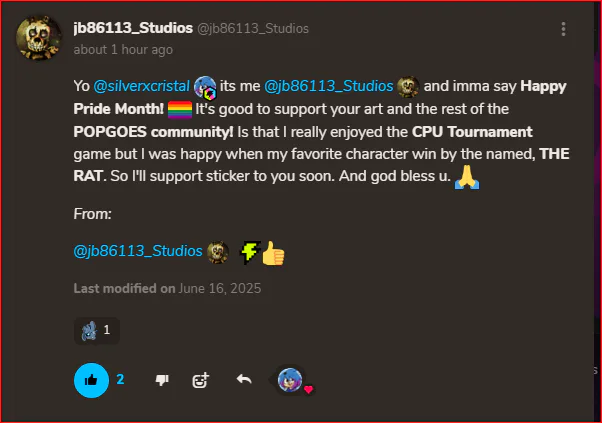The width and height of the screenshot is (602, 423).
Task: Open the add sticker reaction icon
Action: point(200,380)
